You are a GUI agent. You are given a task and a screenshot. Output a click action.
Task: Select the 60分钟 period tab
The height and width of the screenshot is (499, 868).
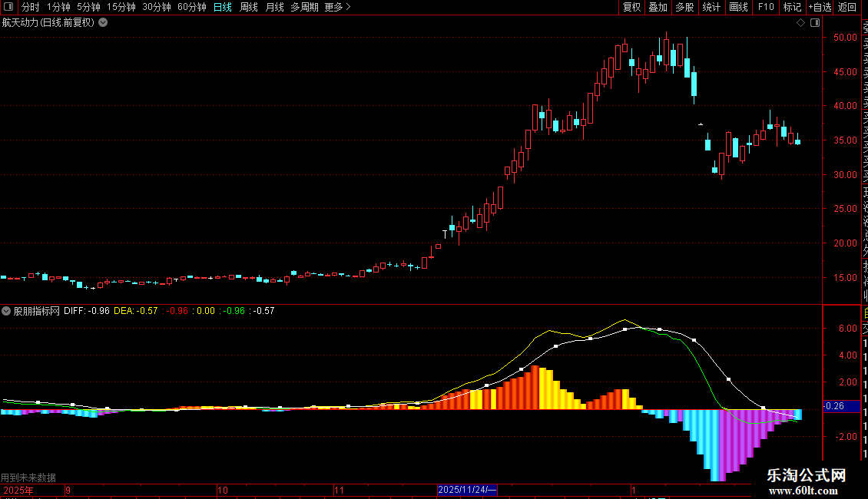pos(191,7)
